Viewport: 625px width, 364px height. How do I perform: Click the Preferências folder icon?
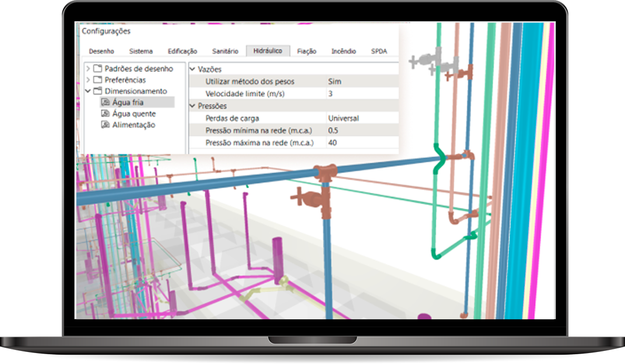(x=97, y=80)
